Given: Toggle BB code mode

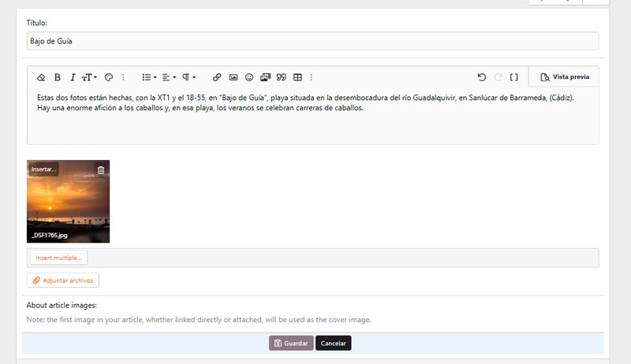Looking at the screenshot, I should point(514,77).
